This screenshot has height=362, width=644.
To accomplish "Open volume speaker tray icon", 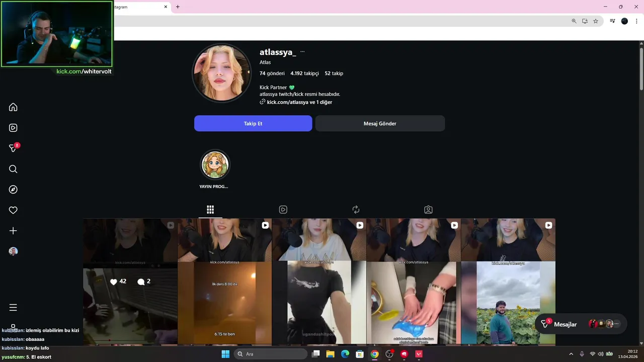I will click(600, 354).
